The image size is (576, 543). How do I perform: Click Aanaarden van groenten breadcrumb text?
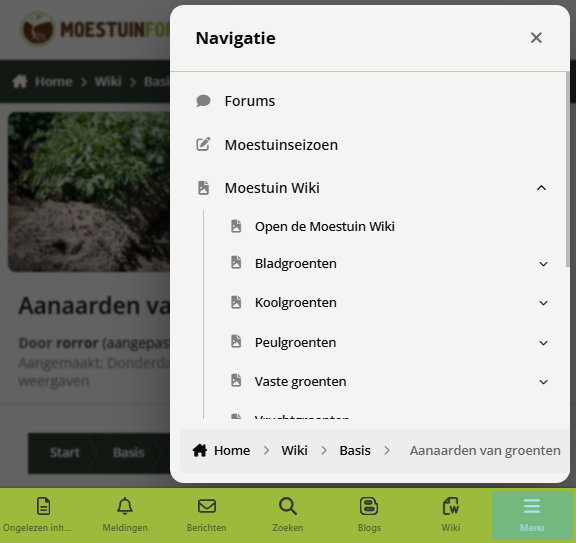(x=485, y=450)
